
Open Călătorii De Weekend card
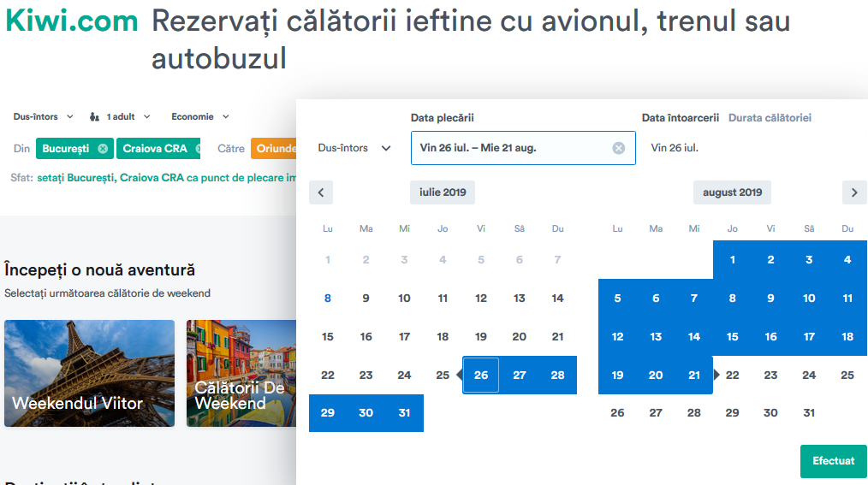click(241, 373)
